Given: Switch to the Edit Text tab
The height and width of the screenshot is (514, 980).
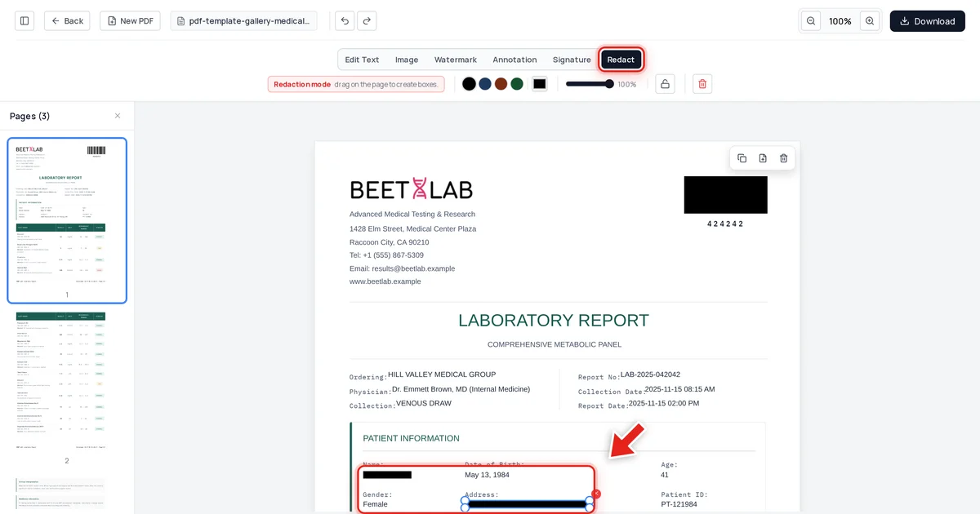Looking at the screenshot, I should pyautogui.click(x=362, y=60).
